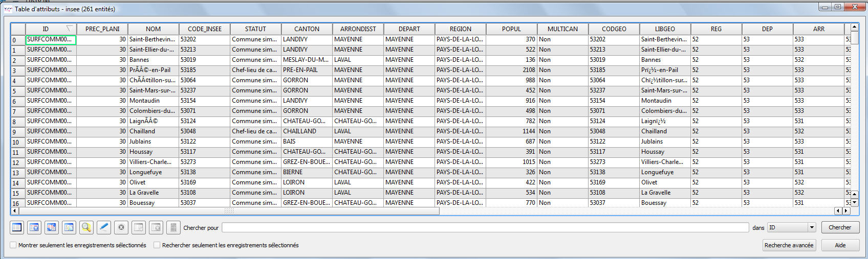This screenshot has height=259, width=868.
Task: Delete selected features with the X icon
Action: pos(121,227)
